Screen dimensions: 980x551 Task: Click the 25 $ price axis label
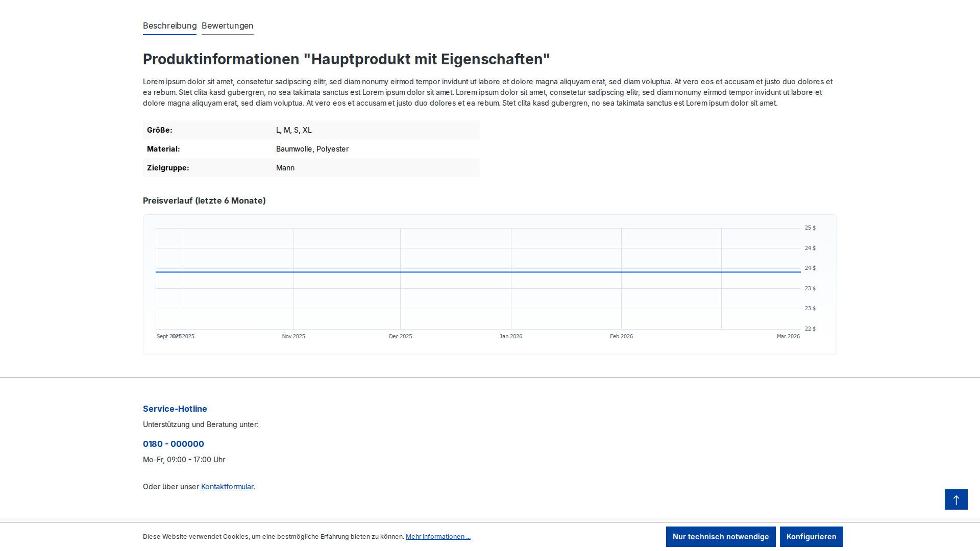810,228
